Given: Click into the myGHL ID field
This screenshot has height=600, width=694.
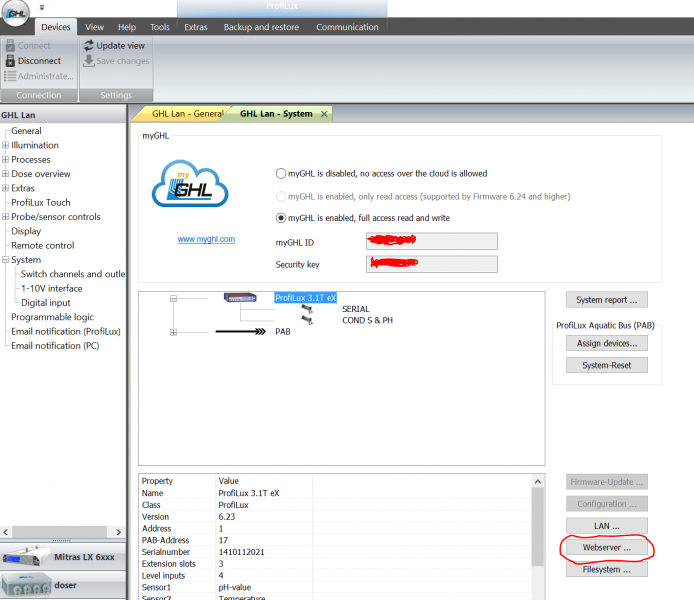Looking at the screenshot, I should coord(430,242).
